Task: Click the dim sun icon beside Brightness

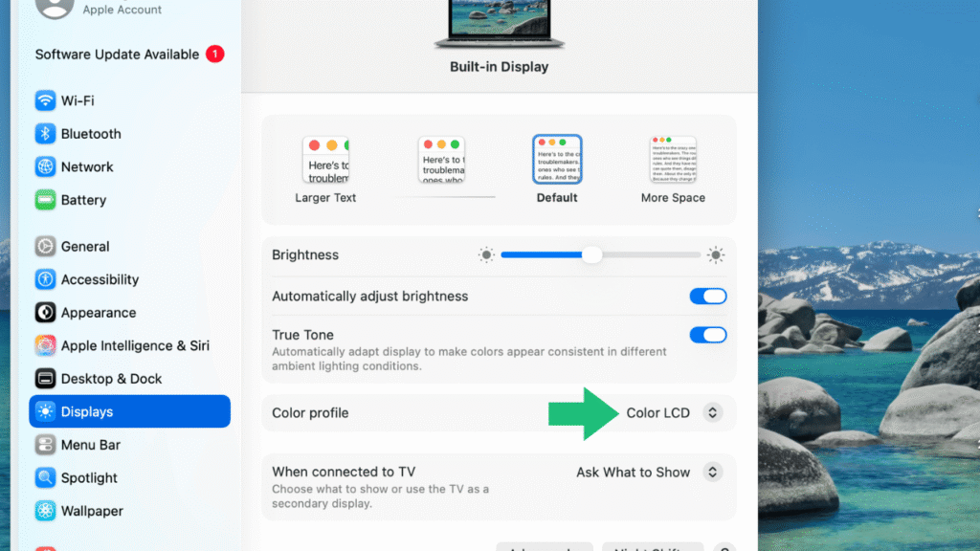Action: coord(486,254)
